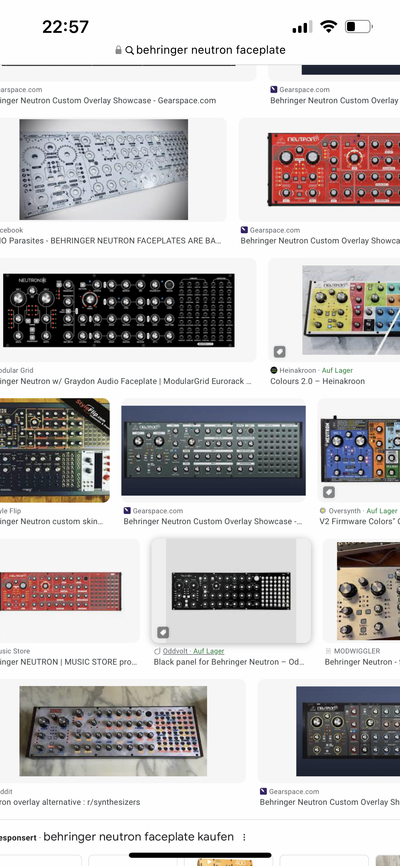This screenshot has height=866, width=400.
Task: Tap Heinakroon site favicon icon
Action: coord(273,371)
